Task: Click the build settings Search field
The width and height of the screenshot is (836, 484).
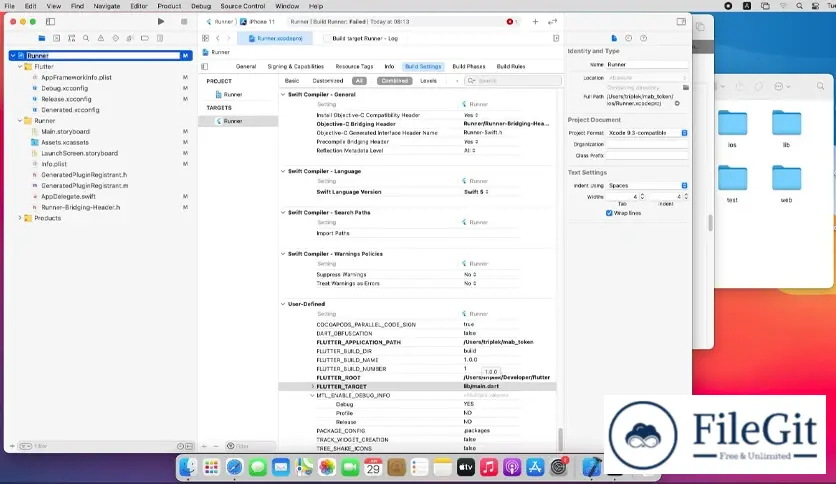Action: (513, 81)
